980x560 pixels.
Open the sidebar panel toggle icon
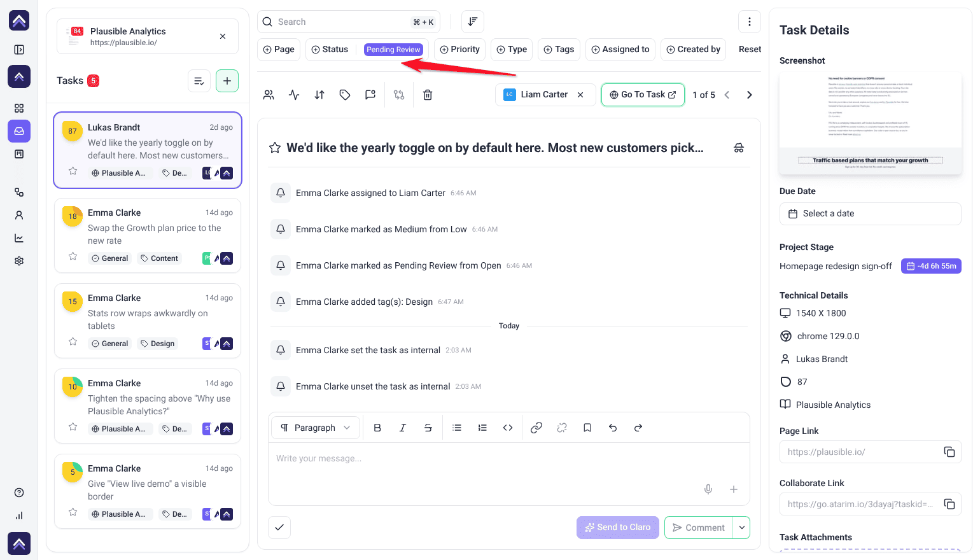19,50
